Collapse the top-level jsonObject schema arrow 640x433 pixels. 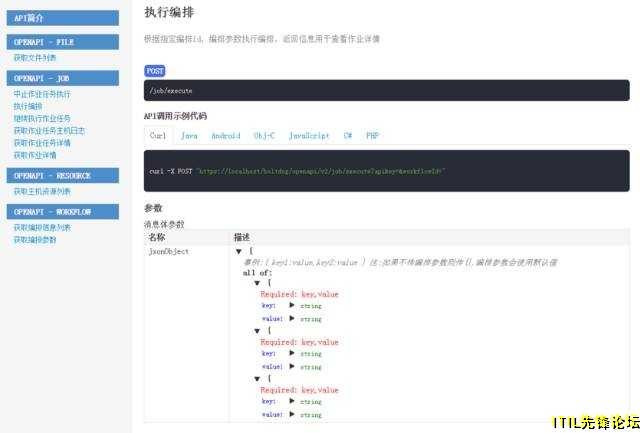pos(239,252)
